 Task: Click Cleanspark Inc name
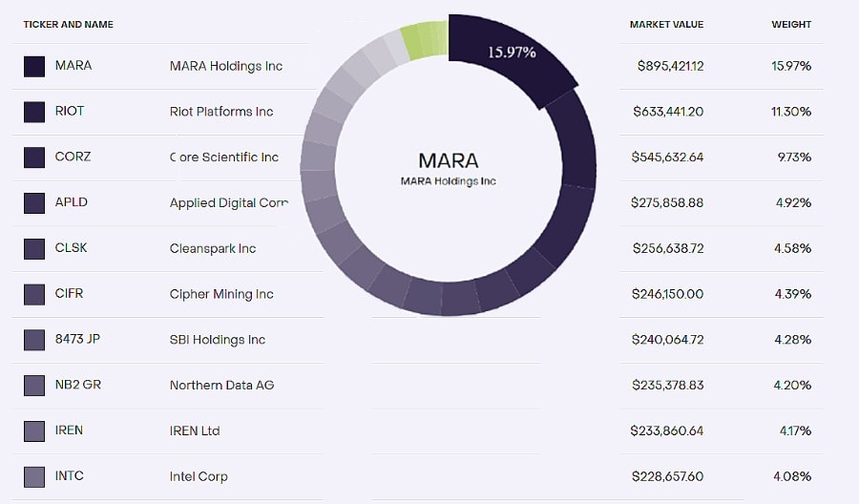(x=213, y=249)
